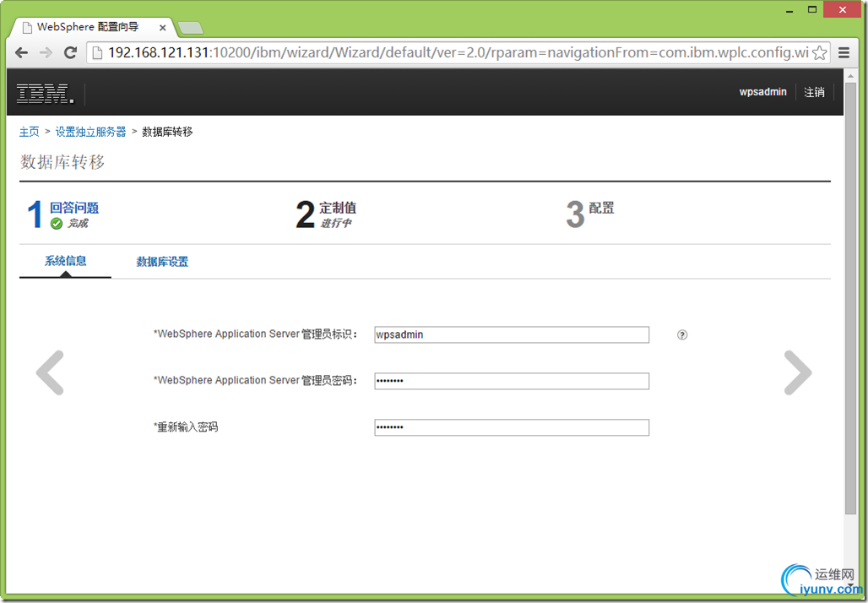Open the Chrome hamburger menu

[x=844, y=52]
